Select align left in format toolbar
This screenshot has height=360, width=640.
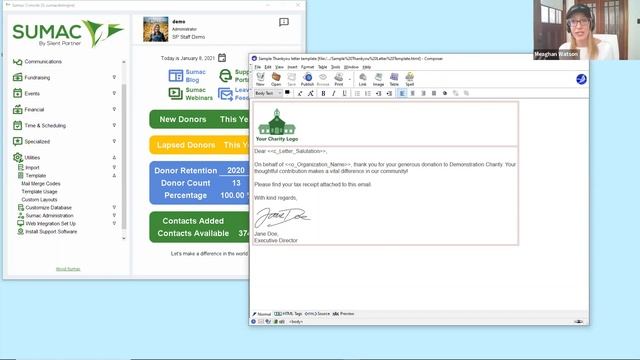click(402, 93)
